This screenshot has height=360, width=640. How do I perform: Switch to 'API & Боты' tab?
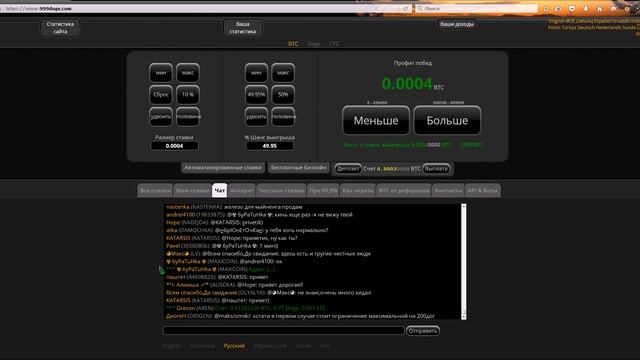coord(482,191)
